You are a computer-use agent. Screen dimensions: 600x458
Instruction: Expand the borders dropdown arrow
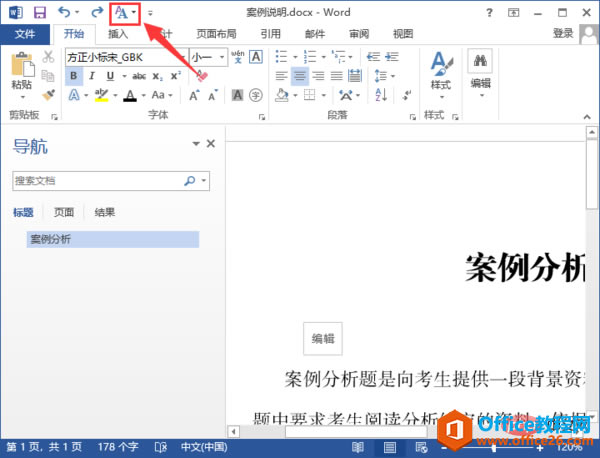[324, 95]
